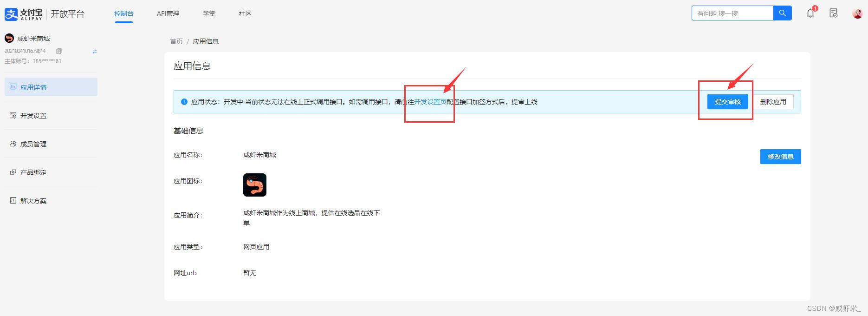Click the 暂无 URL value
Screen dimensions: 868x316
250,273
